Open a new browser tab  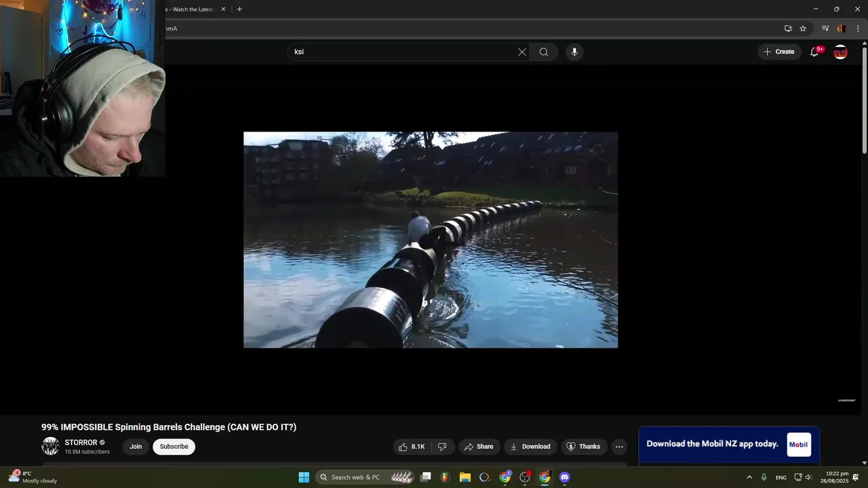tap(239, 9)
